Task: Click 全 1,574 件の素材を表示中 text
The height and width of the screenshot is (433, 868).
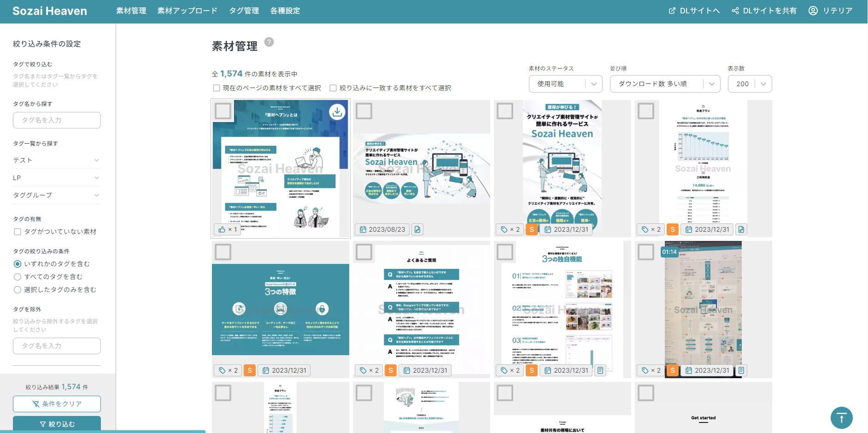Action: point(254,74)
